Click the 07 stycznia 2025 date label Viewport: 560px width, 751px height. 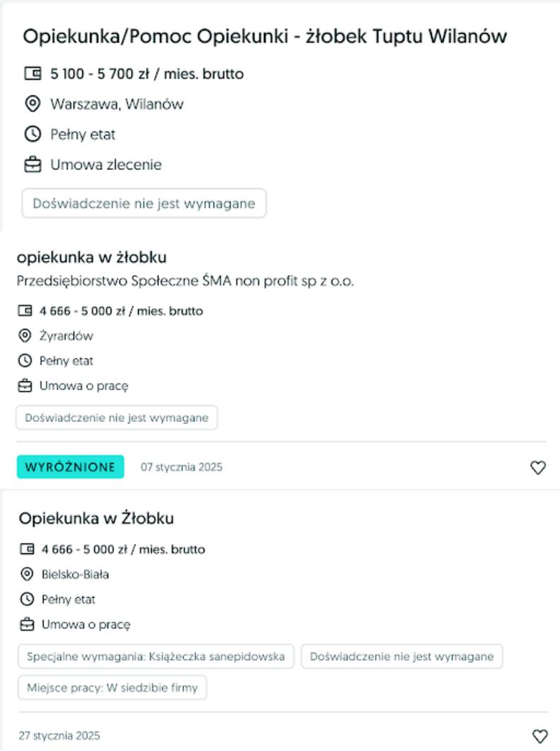point(182,466)
